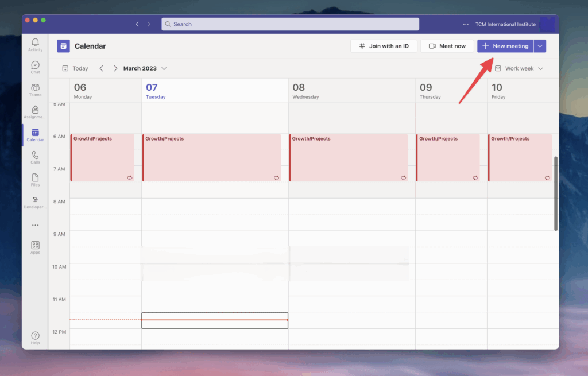Show more apps via ellipsis in sidebar
588x376 pixels.
35,226
